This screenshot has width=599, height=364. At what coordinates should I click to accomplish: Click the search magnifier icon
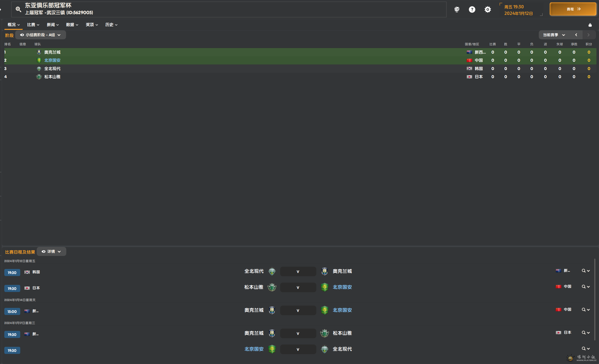(x=18, y=9)
